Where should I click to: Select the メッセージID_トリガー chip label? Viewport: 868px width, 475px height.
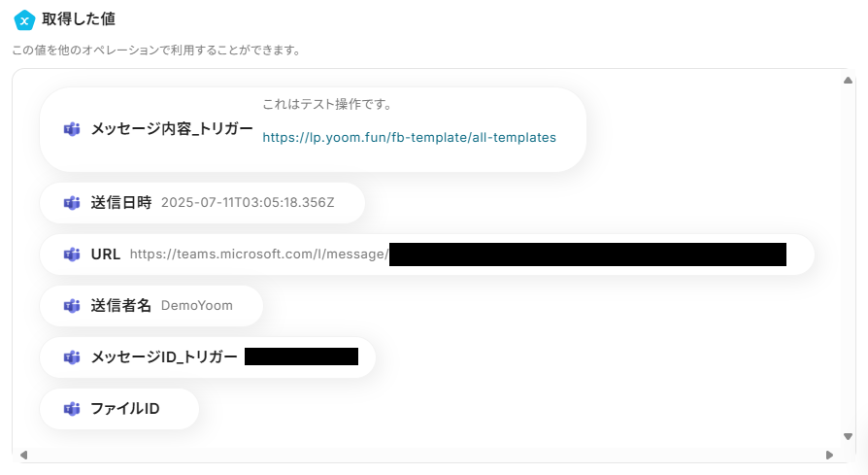(164, 357)
